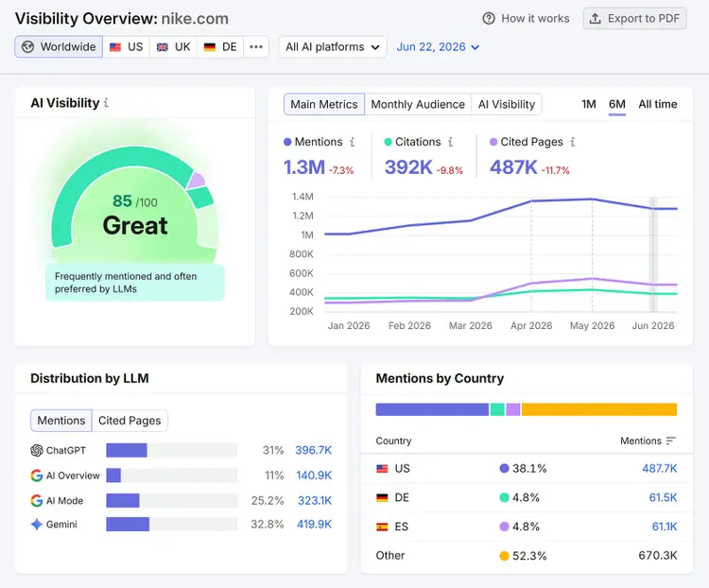Select Mentions tab in Distribution by LLM
This screenshot has width=709, height=588.
tap(61, 421)
